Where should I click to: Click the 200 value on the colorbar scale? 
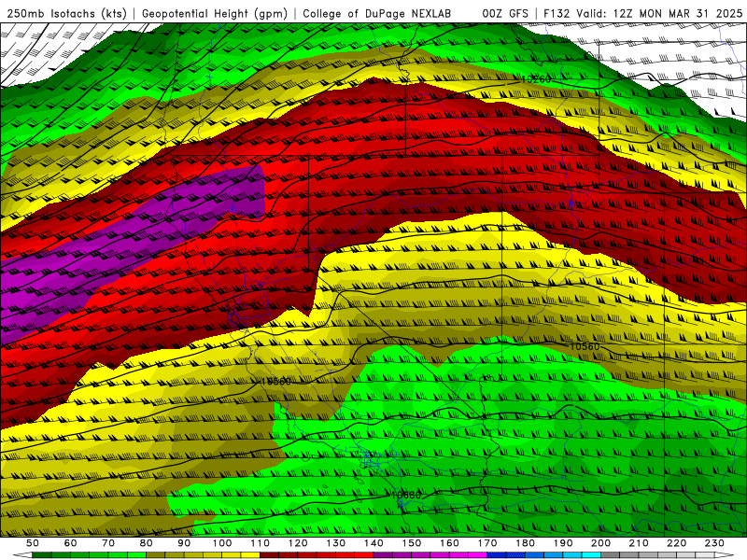pyautogui.click(x=600, y=543)
